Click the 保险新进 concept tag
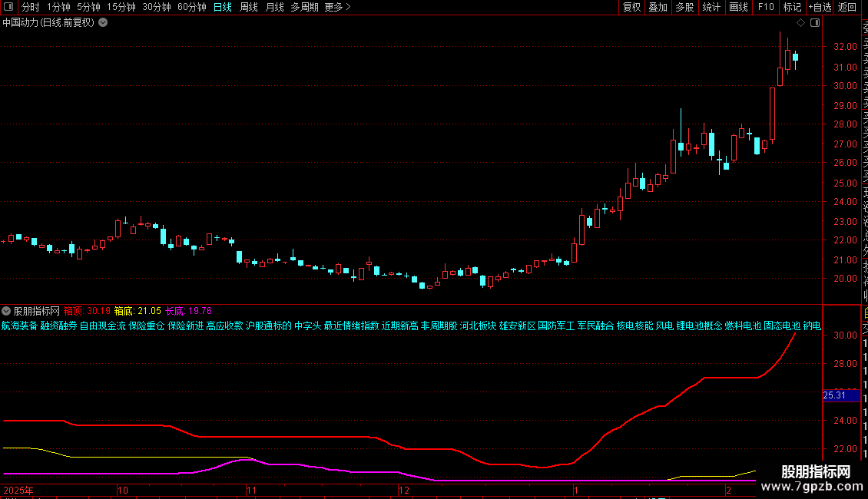 click(x=185, y=326)
